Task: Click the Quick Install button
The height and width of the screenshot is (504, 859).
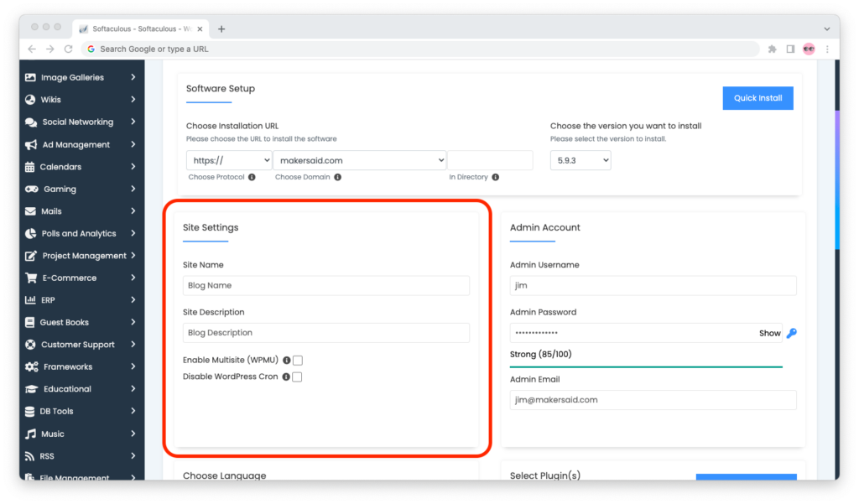Action: pyautogui.click(x=757, y=98)
